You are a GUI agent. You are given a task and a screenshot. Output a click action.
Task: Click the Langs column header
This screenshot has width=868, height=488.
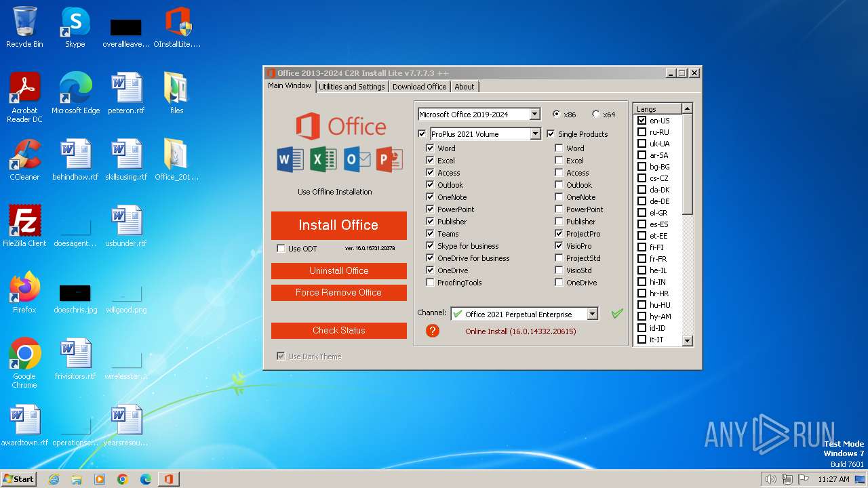pos(658,109)
